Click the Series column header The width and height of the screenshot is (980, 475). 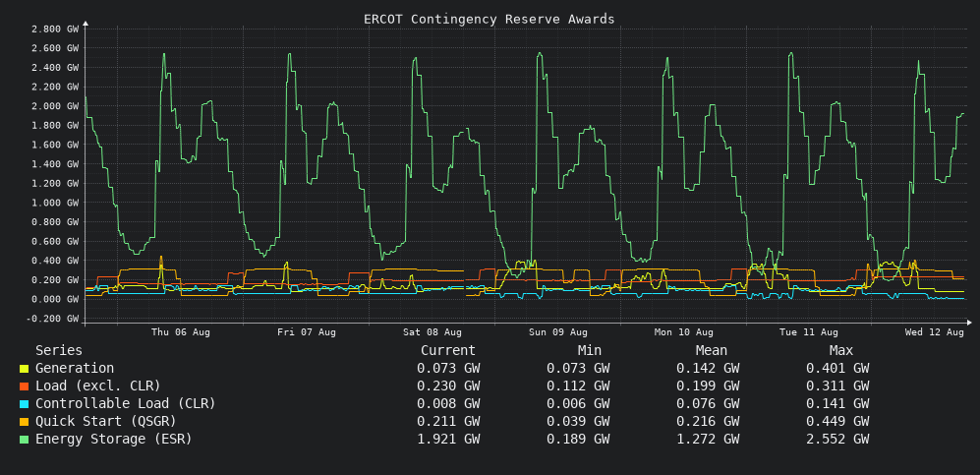59,351
